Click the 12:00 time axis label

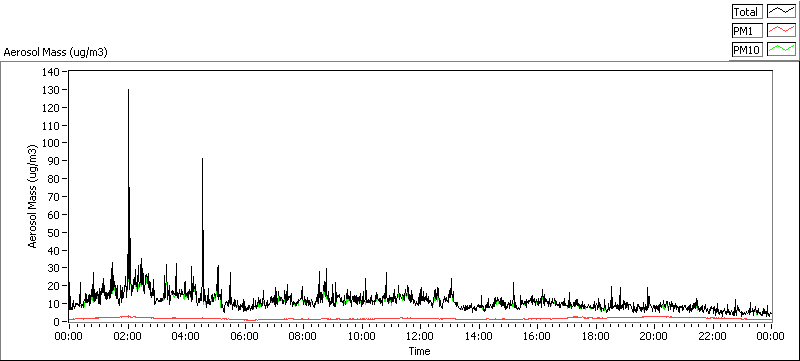(420, 337)
